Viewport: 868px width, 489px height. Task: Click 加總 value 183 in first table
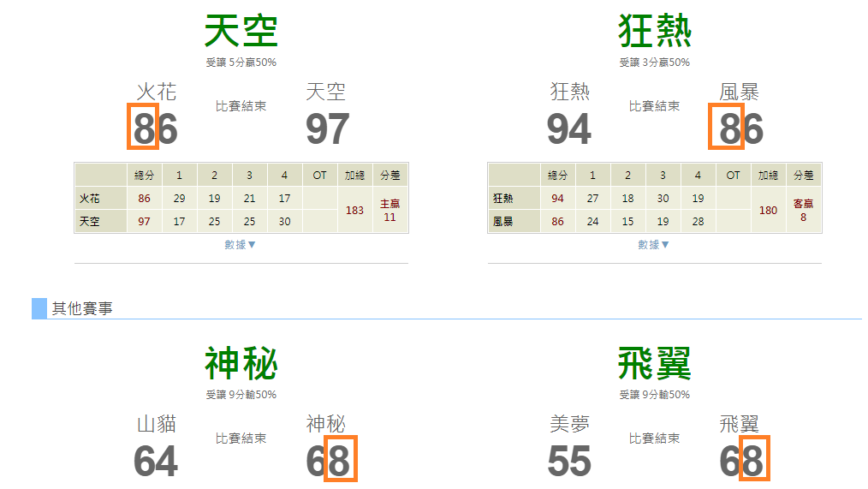355,210
